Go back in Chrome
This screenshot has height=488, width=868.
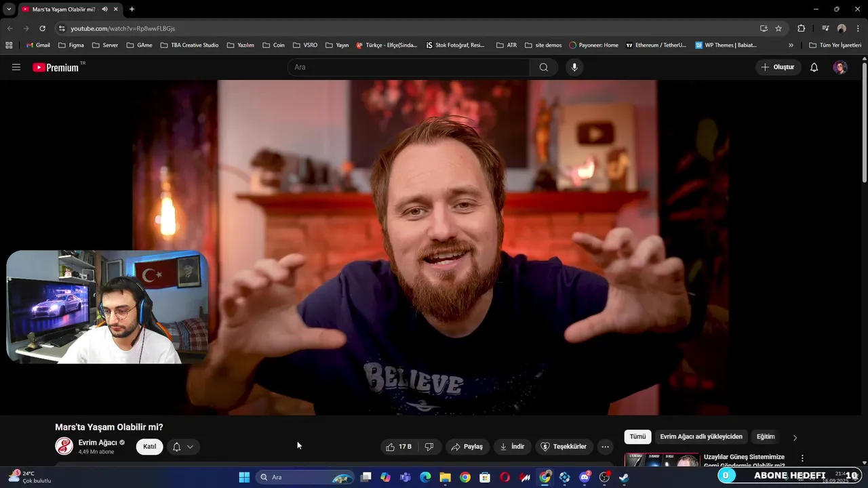coord(9,28)
